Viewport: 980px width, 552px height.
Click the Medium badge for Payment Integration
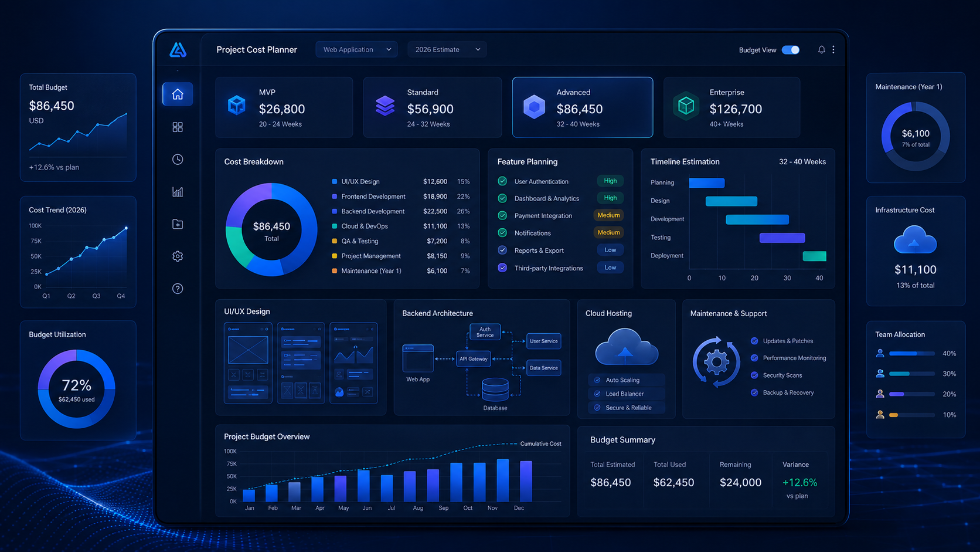tap(608, 215)
